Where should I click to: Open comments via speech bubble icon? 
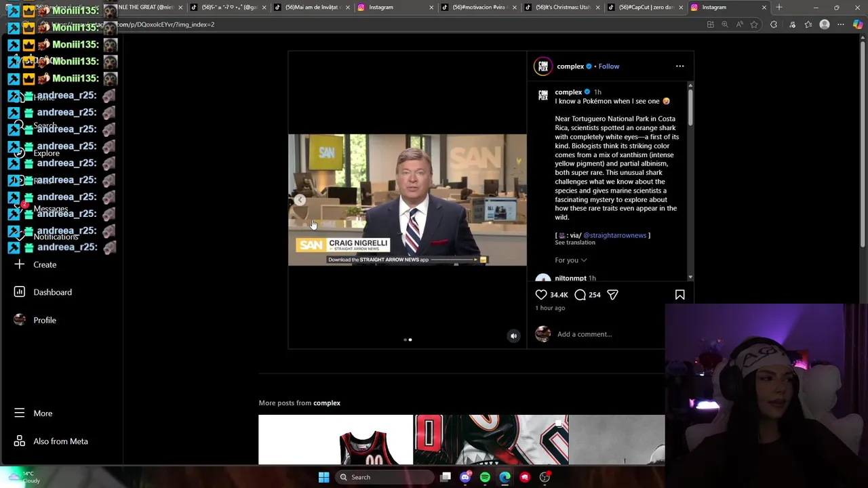tap(580, 295)
